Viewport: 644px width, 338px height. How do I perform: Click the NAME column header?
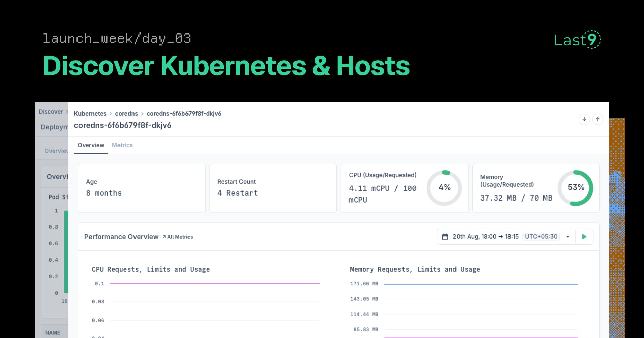click(53, 332)
